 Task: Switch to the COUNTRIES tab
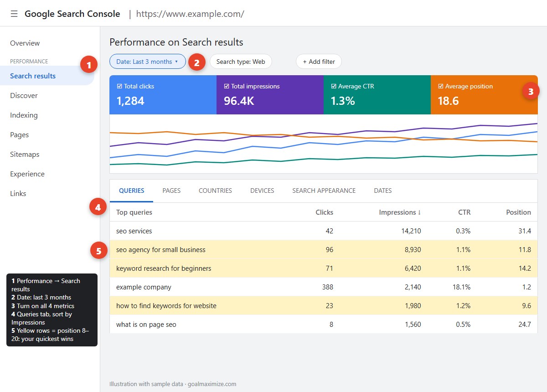[215, 191]
